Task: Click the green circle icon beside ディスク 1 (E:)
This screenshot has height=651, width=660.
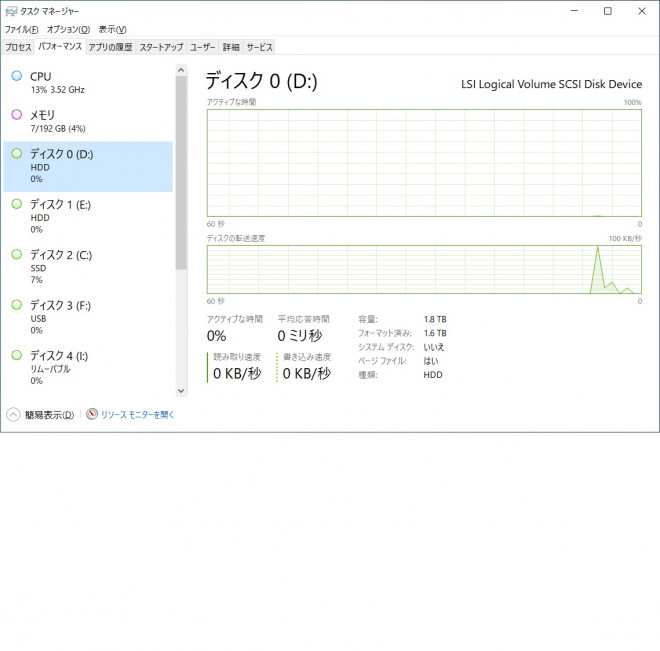Action: coord(17,204)
